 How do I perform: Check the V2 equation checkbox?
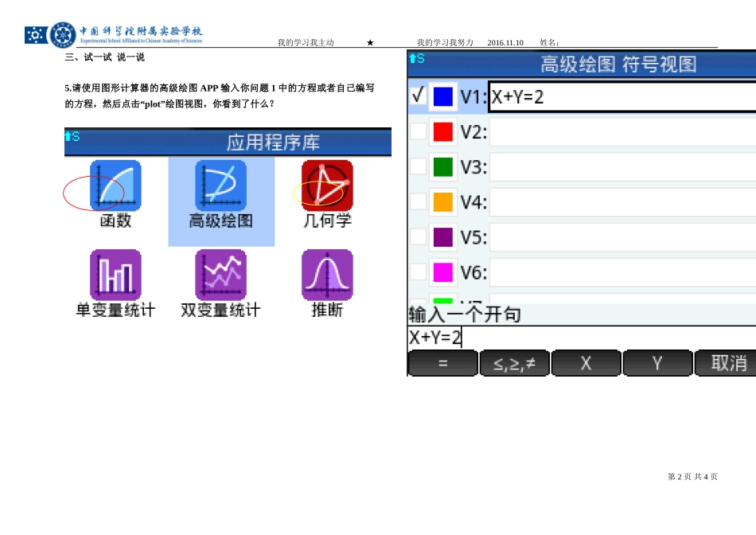[x=418, y=131]
